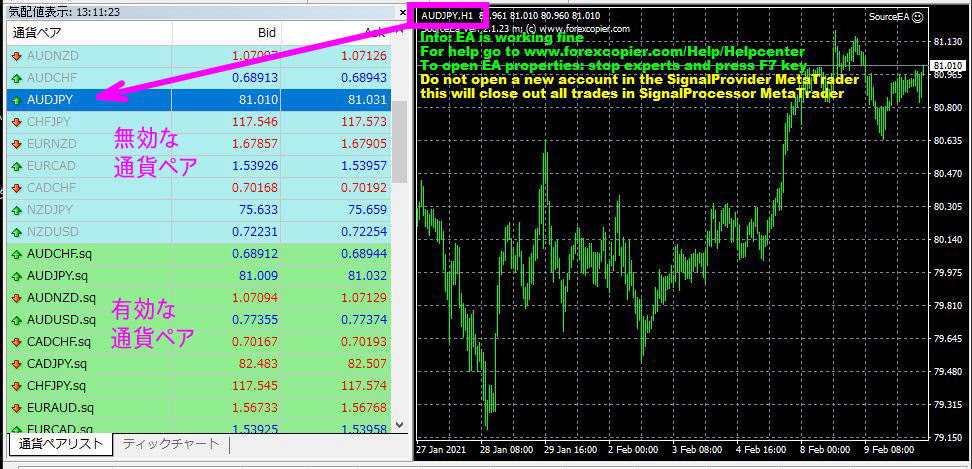The image size is (972, 469).
Task: Click the scrollbar down arrow in symbol list
Action: [400, 425]
